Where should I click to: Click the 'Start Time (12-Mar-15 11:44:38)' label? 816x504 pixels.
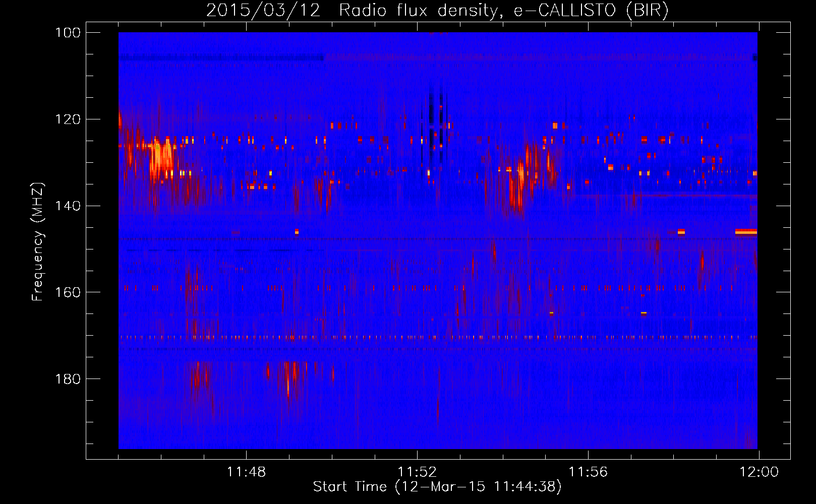click(437, 487)
